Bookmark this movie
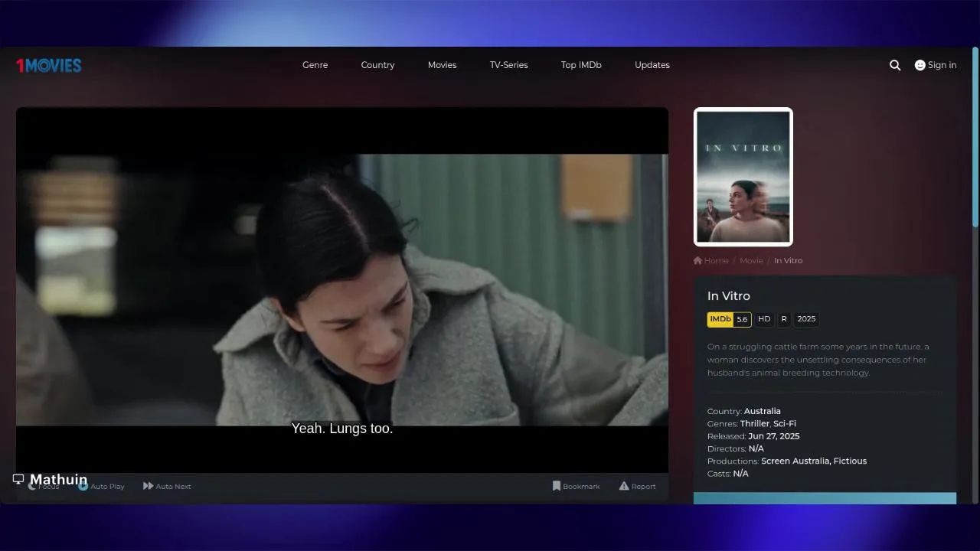Image resolution: width=980 pixels, height=551 pixels. pyautogui.click(x=577, y=486)
